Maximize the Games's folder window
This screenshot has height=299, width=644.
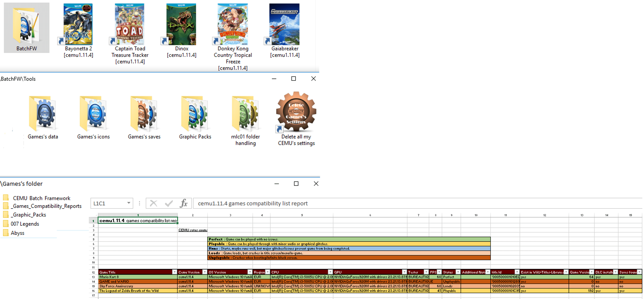(x=296, y=184)
